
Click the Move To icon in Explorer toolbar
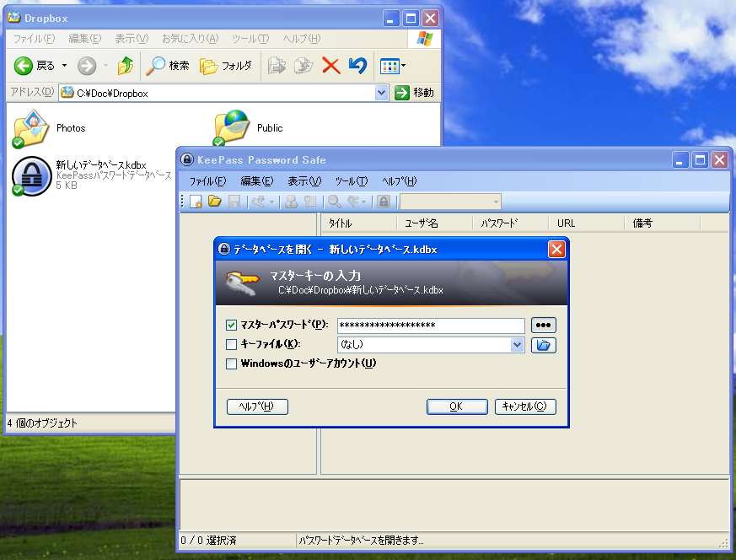pyautogui.click(x=277, y=66)
